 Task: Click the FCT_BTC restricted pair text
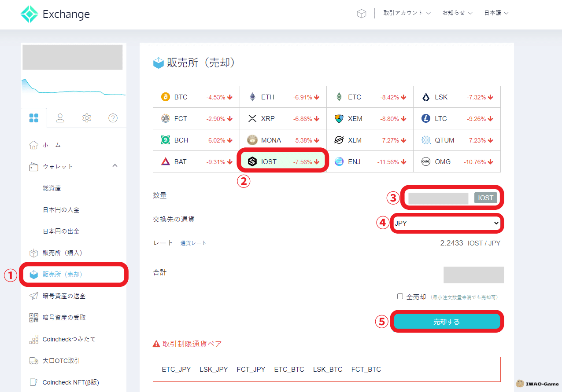(366, 369)
